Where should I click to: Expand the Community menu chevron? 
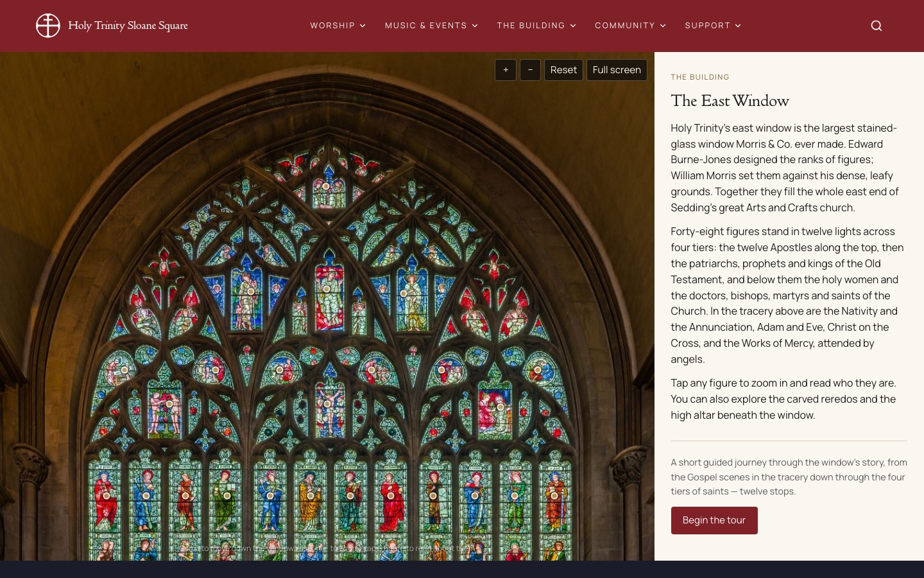(663, 26)
